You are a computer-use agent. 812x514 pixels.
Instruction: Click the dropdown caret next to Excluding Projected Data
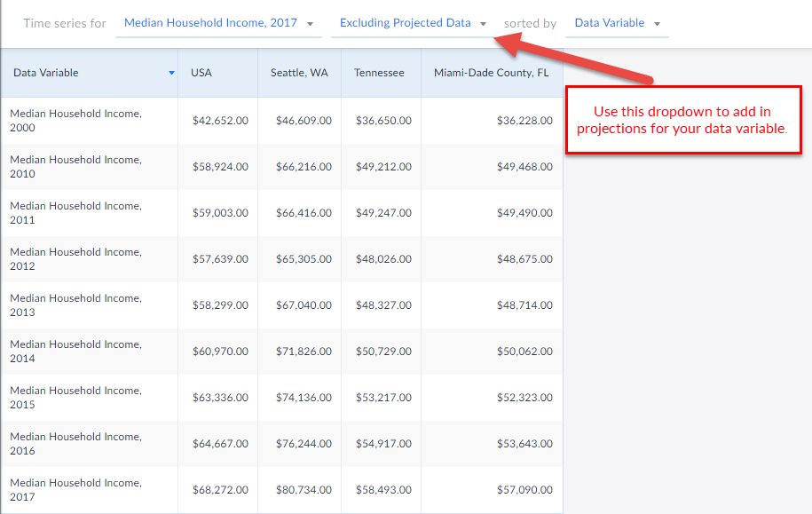[x=484, y=23]
